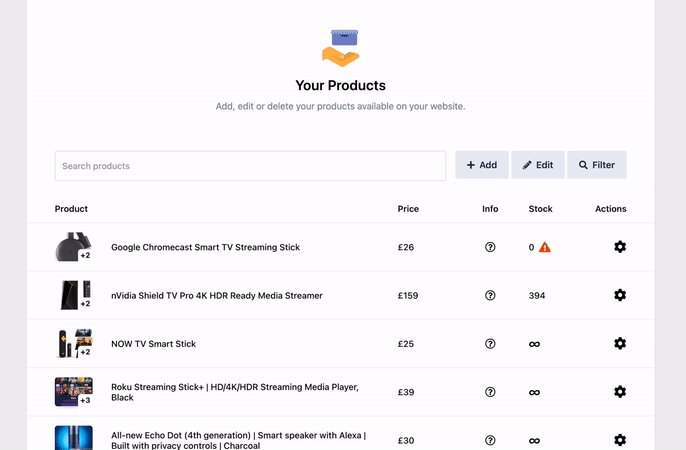Click the £30 price cell
The image size is (686, 450).
tap(406, 440)
